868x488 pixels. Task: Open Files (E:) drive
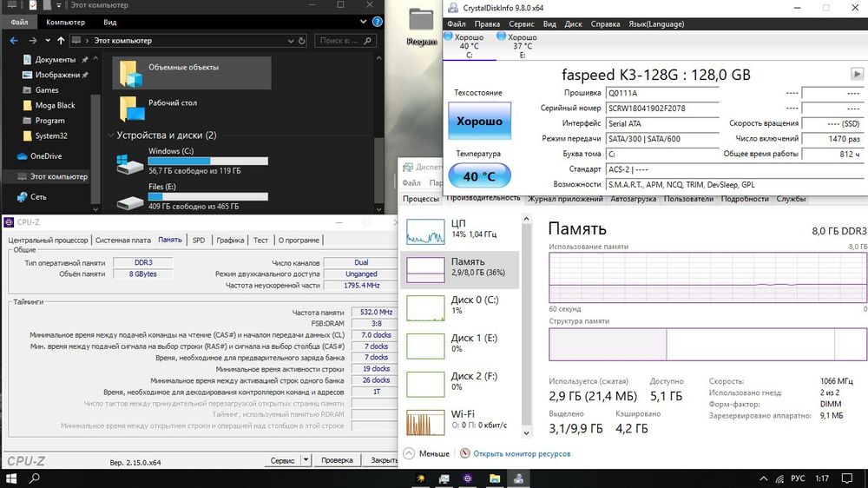pos(192,196)
